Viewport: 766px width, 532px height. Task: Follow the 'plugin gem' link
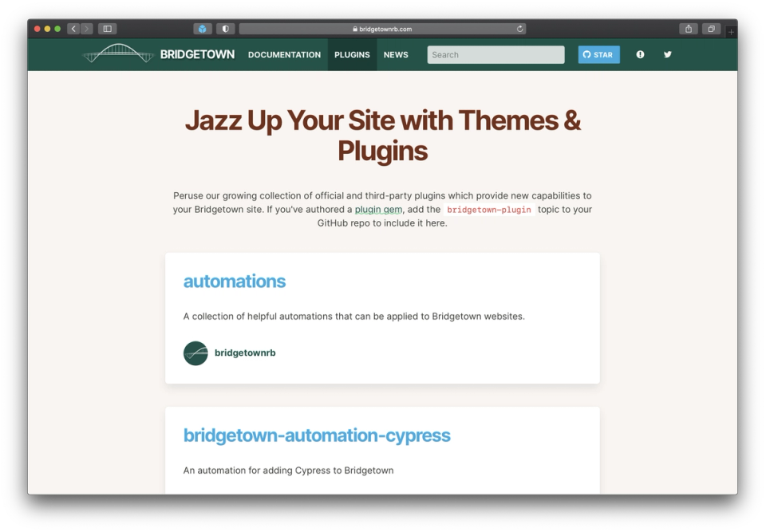tap(378, 210)
